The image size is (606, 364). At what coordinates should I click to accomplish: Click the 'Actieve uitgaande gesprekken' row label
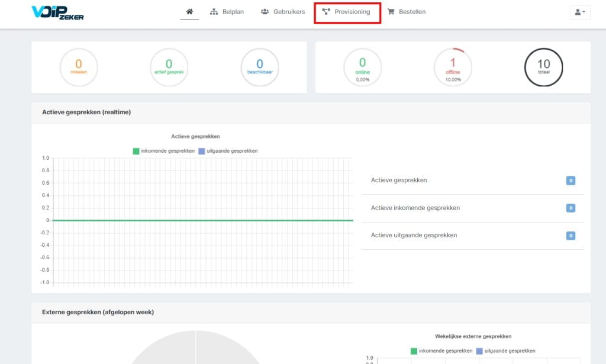tap(414, 236)
